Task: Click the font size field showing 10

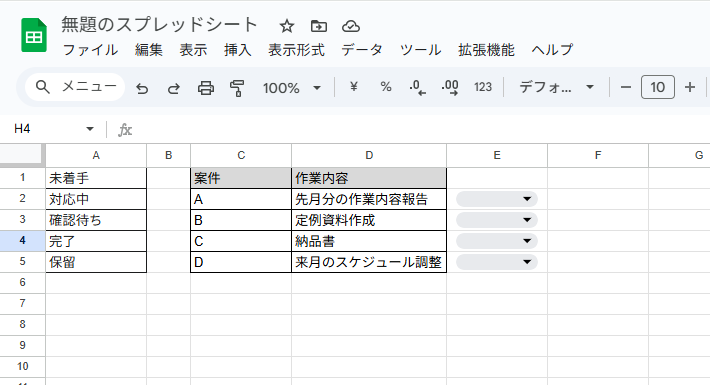Action: pyautogui.click(x=657, y=87)
